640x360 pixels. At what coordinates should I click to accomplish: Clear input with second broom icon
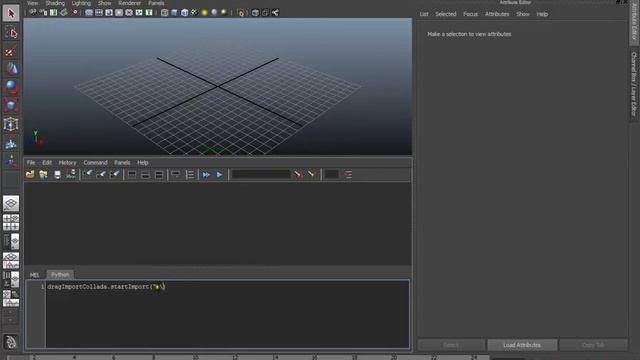(101, 175)
